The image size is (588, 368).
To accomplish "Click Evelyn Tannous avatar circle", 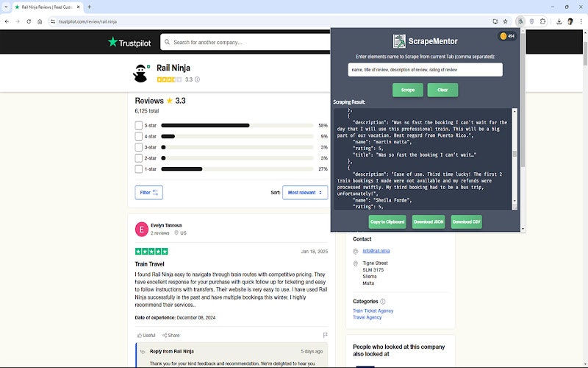I will tap(141, 229).
